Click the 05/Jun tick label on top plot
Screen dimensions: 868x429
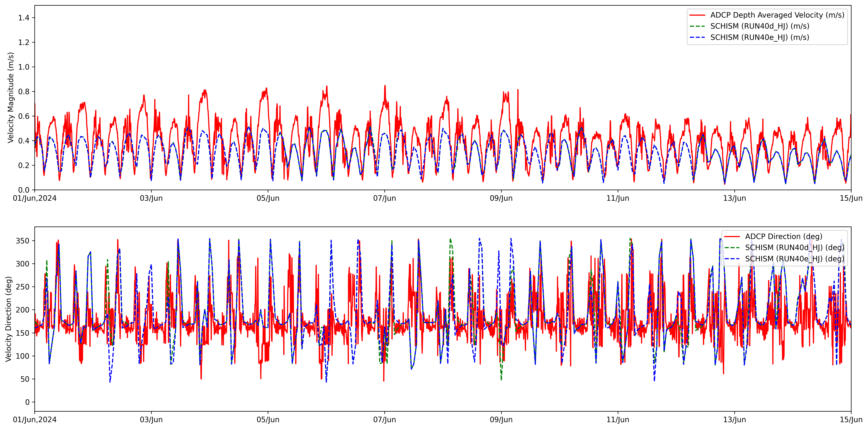pos(268,198)
